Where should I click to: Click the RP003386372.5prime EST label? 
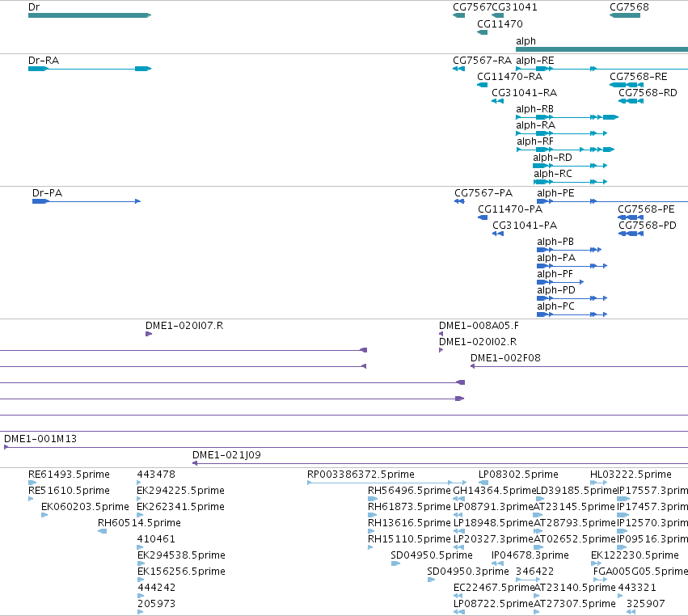click(x=361, y=475)
